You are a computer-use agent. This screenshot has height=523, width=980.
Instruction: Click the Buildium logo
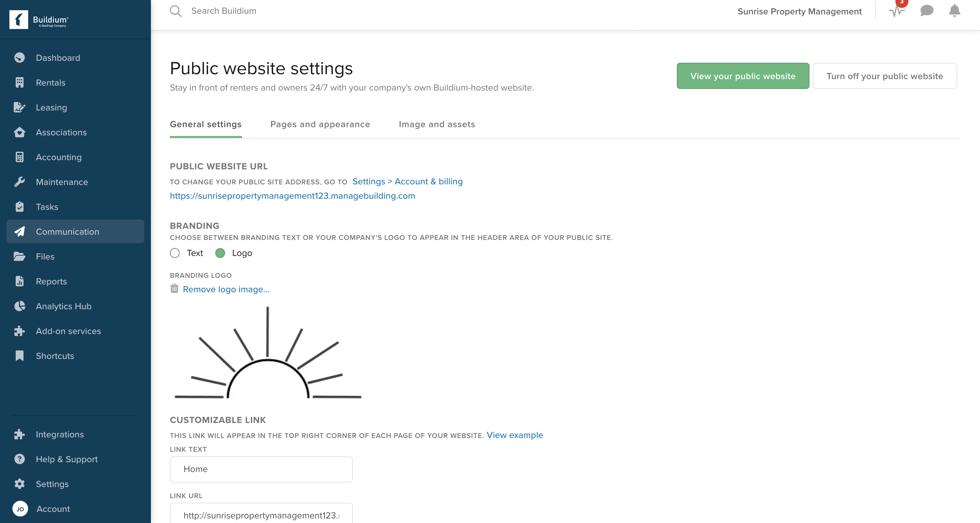pos(39,19)
